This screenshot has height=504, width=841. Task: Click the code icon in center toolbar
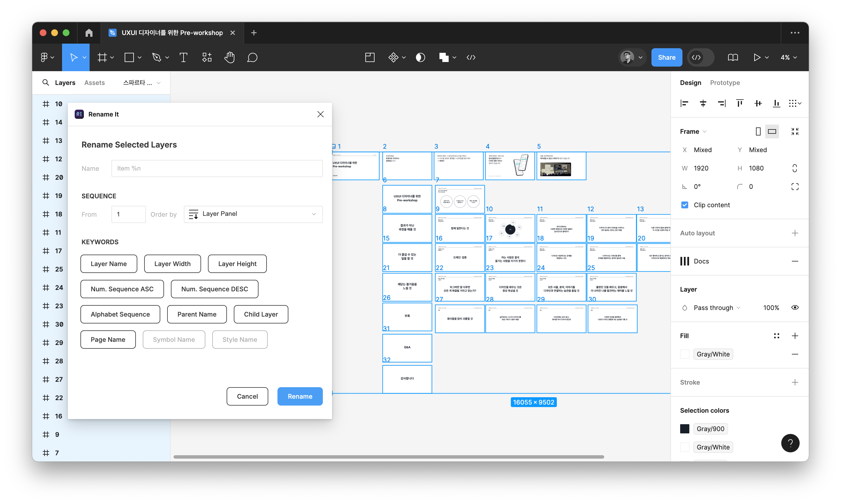(x=471, y=57)
